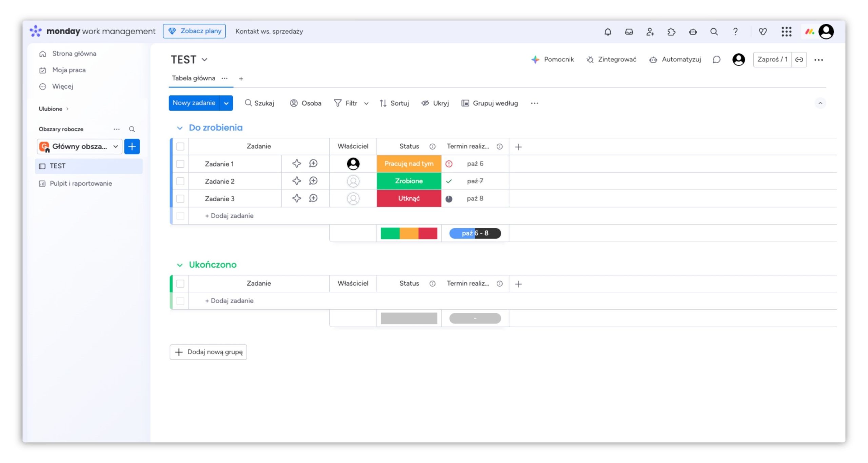The height and width of the screenshot is (463, 868).
Task: Open Moja praca in sidebar
Action: 68,70
